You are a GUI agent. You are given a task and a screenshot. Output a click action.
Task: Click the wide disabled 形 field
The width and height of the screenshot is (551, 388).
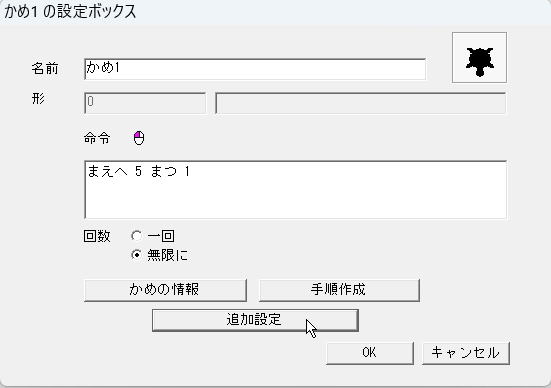pos(361,103)
